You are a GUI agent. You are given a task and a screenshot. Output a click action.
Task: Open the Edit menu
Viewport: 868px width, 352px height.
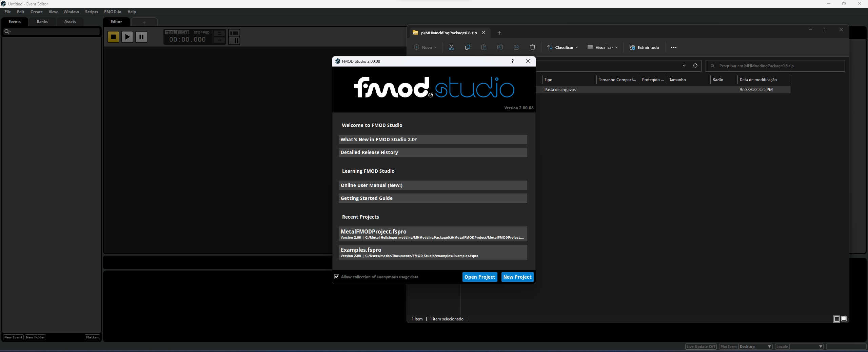click(21, 12)
